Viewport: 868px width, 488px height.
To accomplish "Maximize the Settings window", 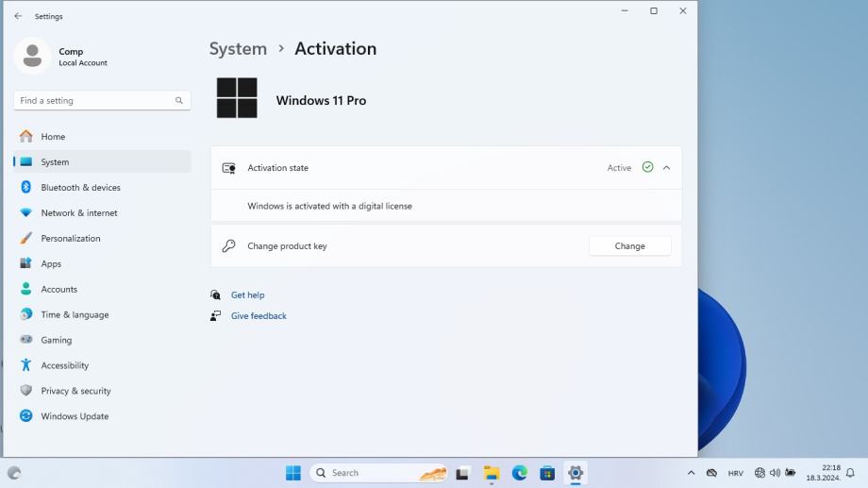I will (654, 11).
